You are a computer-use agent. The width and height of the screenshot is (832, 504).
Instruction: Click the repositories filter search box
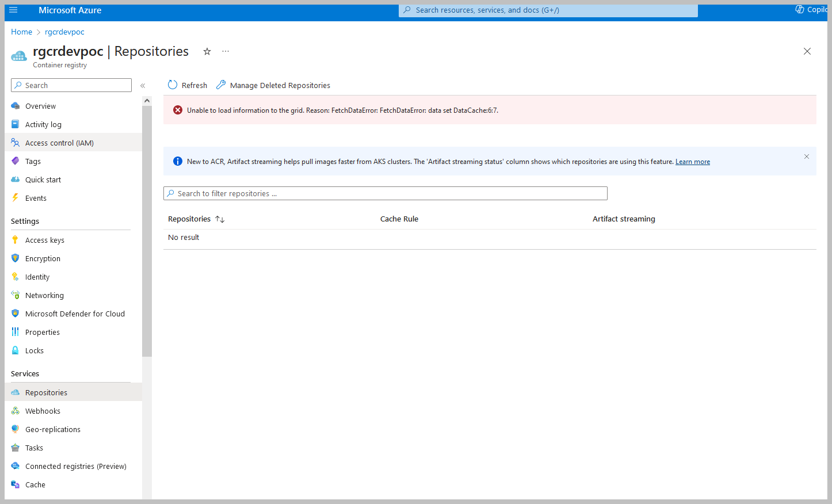point(386,193)
